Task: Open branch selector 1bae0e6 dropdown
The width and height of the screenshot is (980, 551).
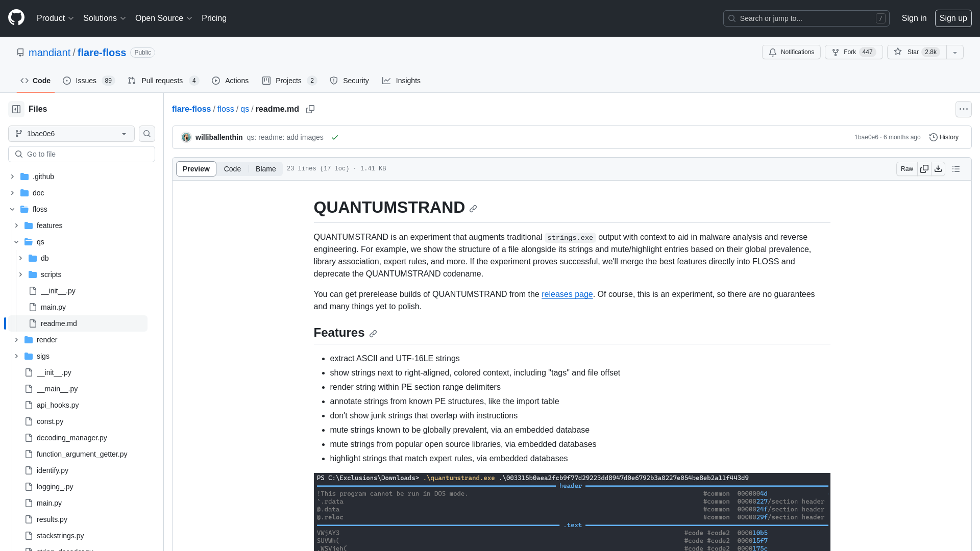Action: click(x=71, y=134)
